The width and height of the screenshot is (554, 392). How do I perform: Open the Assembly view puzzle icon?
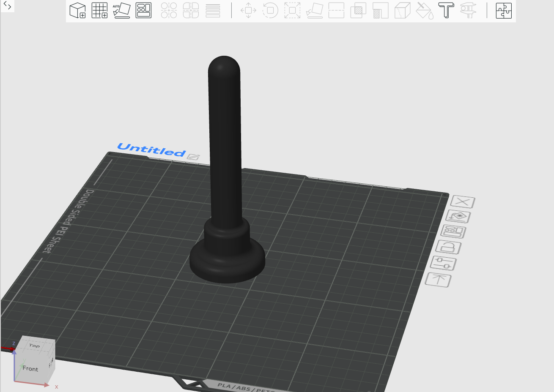click(504, 11)
